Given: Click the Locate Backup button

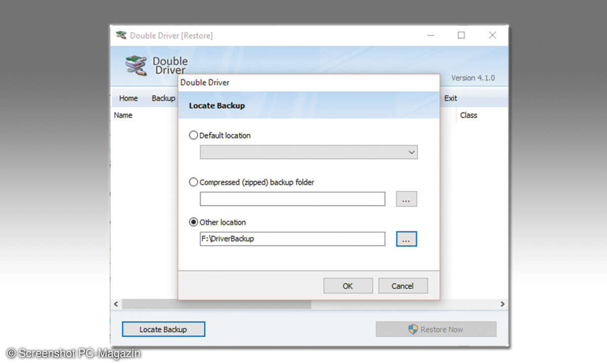Looking at the screenshot, I should [x=163, y=329].
